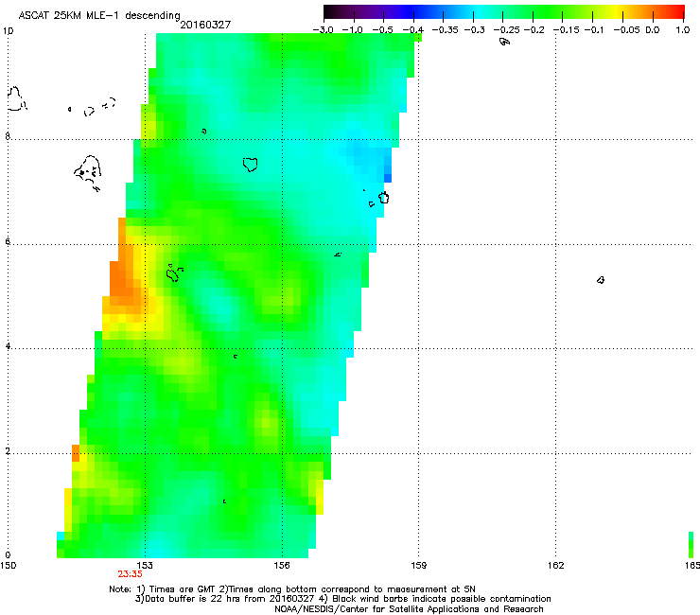The height and width of the screenshot is (615, 700).
Task: Select the longitude axis label '162'
Action: point(556,566)
